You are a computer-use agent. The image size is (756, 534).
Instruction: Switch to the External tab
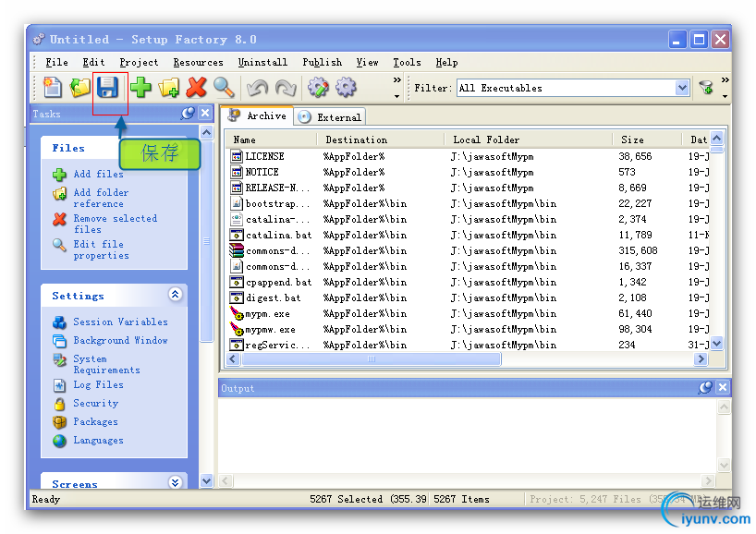[330, 117]
